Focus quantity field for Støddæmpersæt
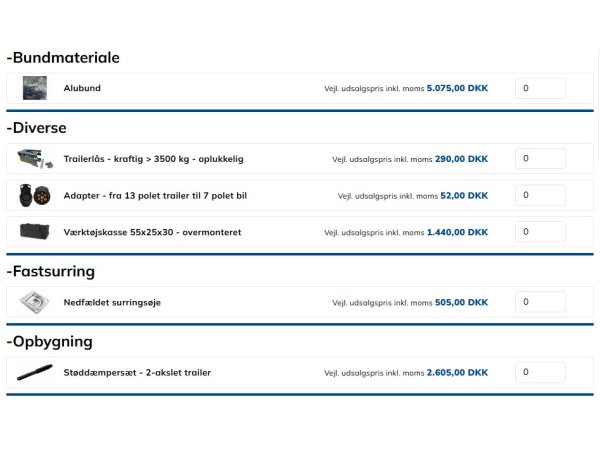The image size is (600, 450). pos(540,373)
